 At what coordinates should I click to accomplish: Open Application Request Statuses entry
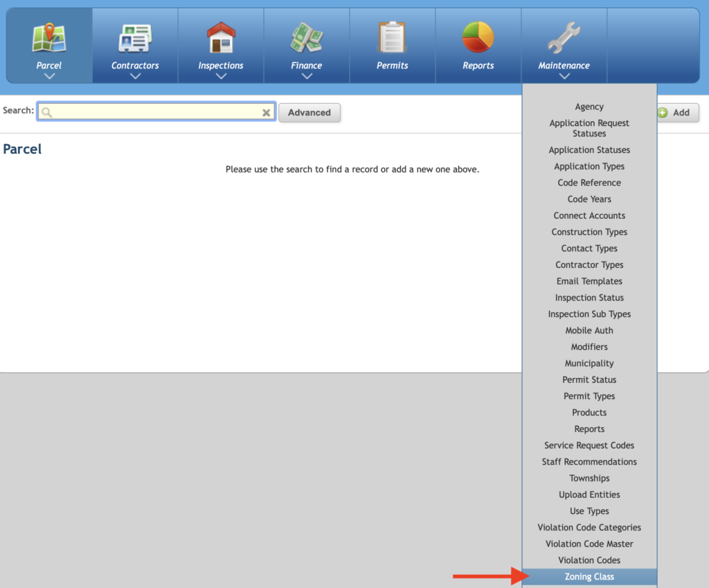589,128
